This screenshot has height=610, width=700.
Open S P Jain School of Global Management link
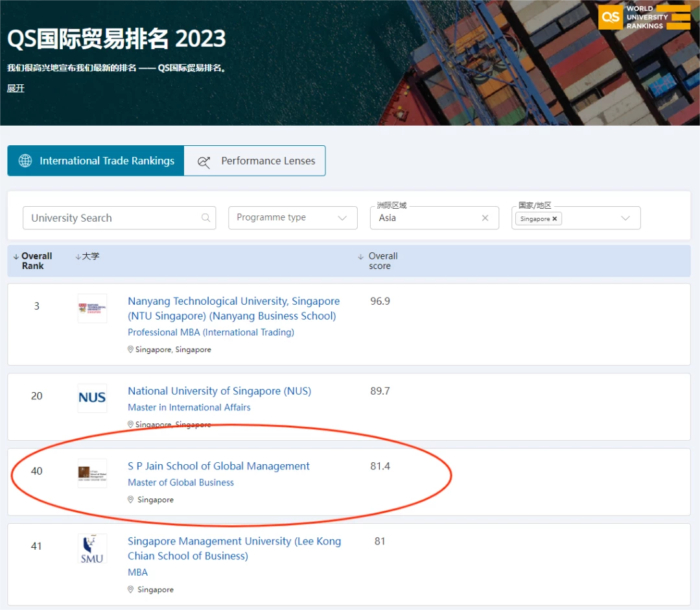pos(218,465)
